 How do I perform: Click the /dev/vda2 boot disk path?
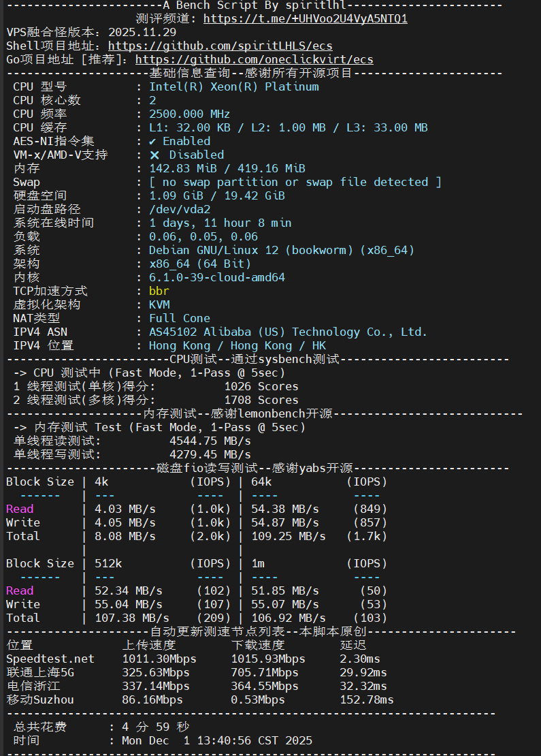pyautogui.click(x=180, y=210)
